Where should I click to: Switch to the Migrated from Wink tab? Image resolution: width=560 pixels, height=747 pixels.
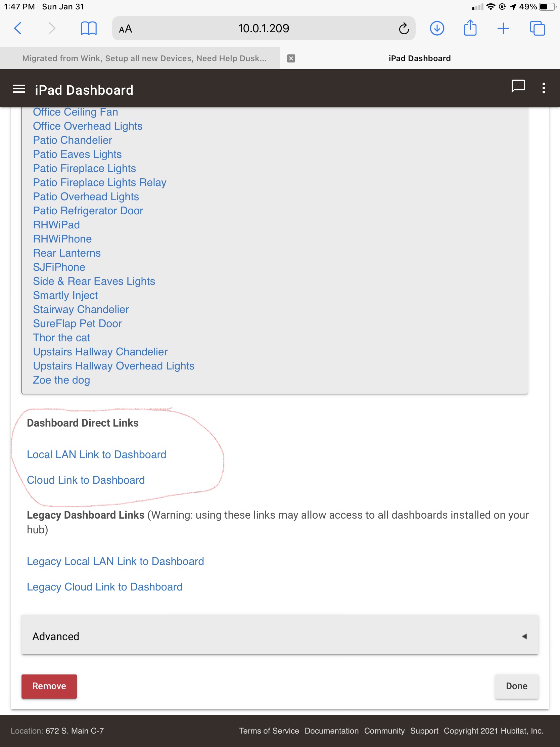click(x=144, y=58)
